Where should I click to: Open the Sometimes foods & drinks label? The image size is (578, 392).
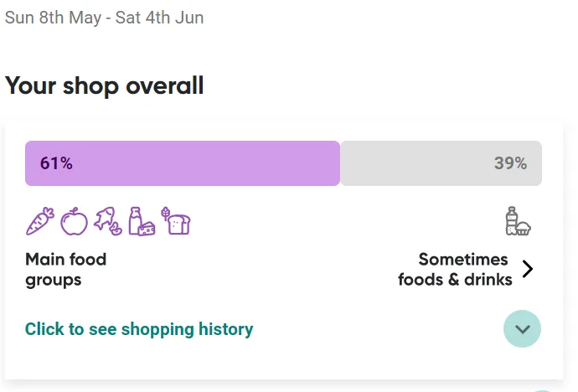click(455, 270)
